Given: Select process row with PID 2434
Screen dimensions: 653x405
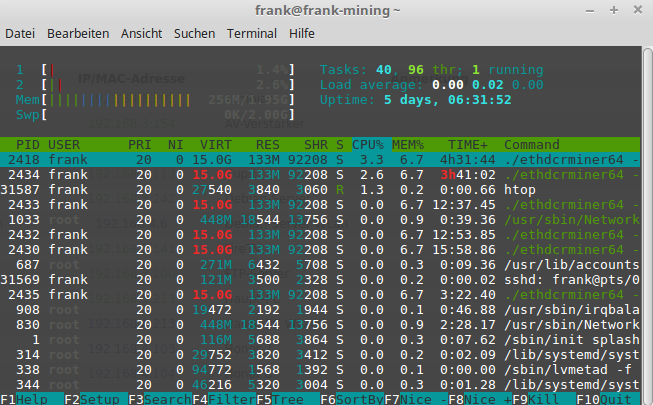Looking at the screenshot, I should click(x=320, y=175).
